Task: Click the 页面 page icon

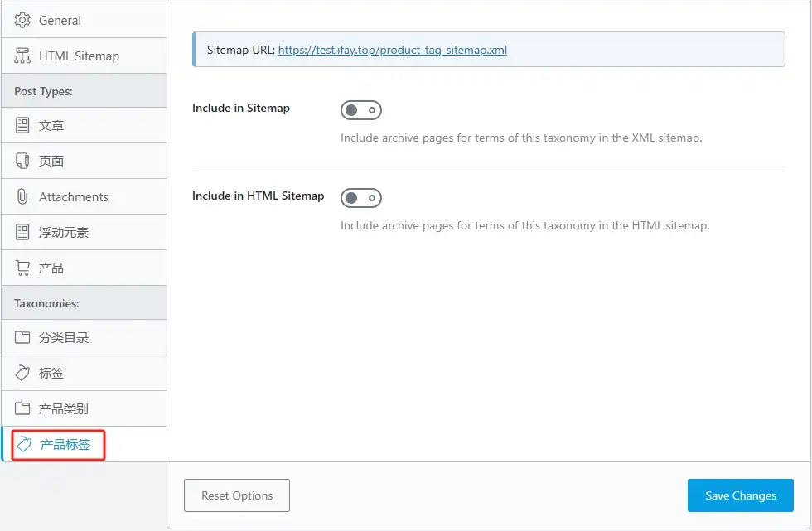Action: point(22,161)
